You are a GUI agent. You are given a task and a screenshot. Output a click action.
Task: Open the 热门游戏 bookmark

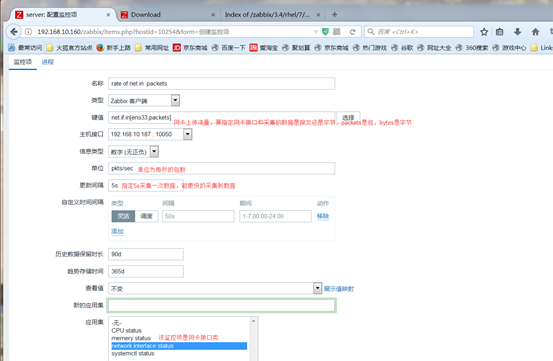tap(370, 47)
